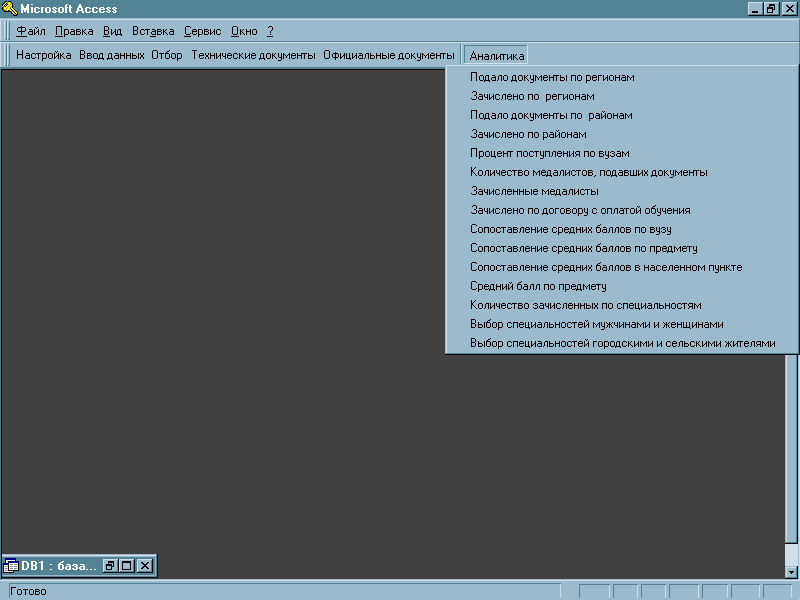Screen dimensions: 800x600
Task: Open the Вид menu
Action: [112, 31]
